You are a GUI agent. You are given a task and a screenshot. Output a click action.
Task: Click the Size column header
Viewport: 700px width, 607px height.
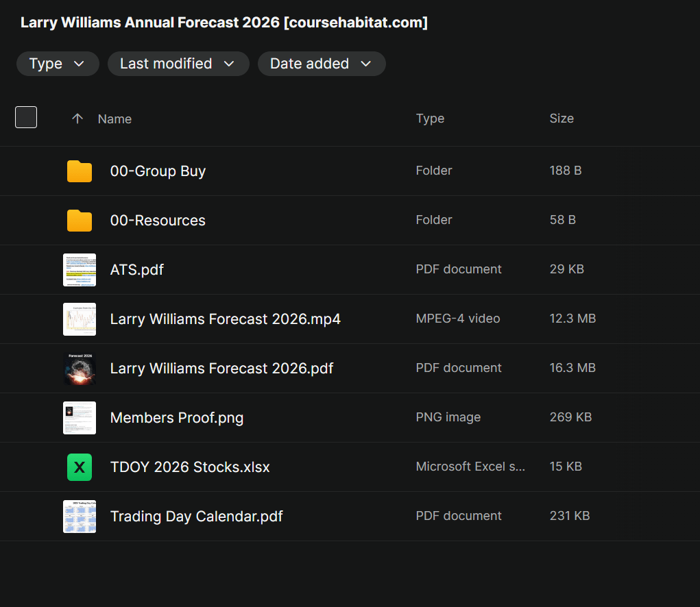[562, 118]
